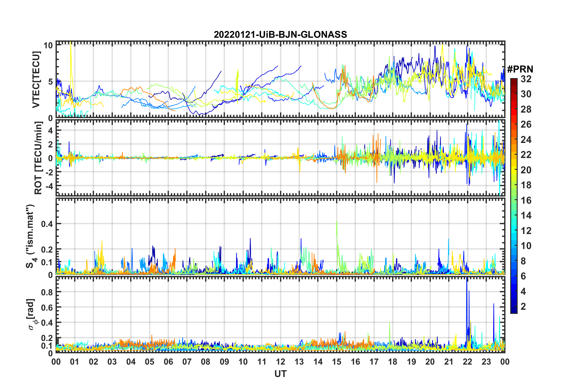Click inside the ROT plot panel
This screenshot has height=392, width=561.
point(280,157)
